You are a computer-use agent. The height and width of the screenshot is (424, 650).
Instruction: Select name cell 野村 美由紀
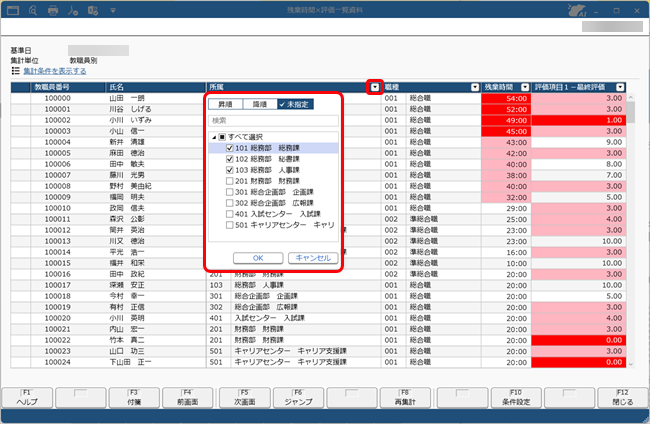click(x=155, y=186)
